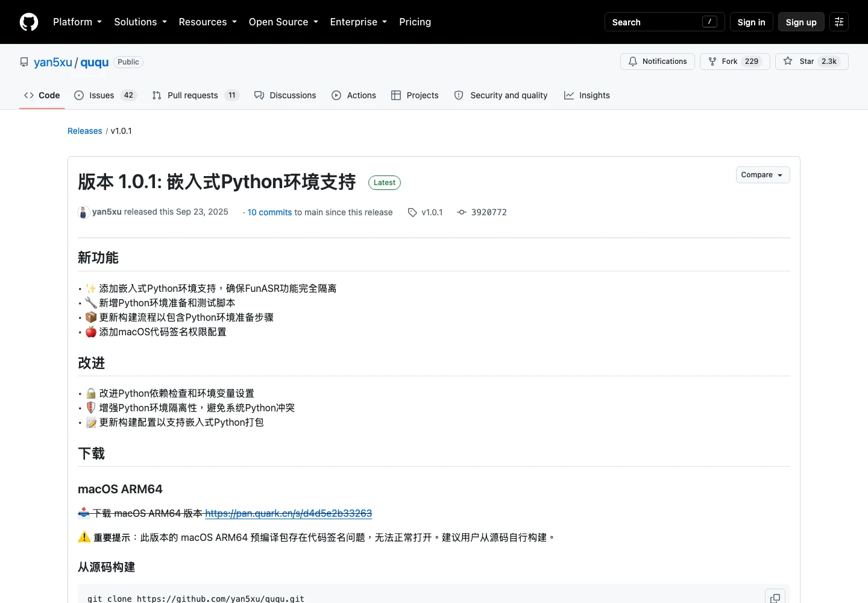Click the Security shield icon
Viewport: 868px width, 603px height.
(459, 95)
